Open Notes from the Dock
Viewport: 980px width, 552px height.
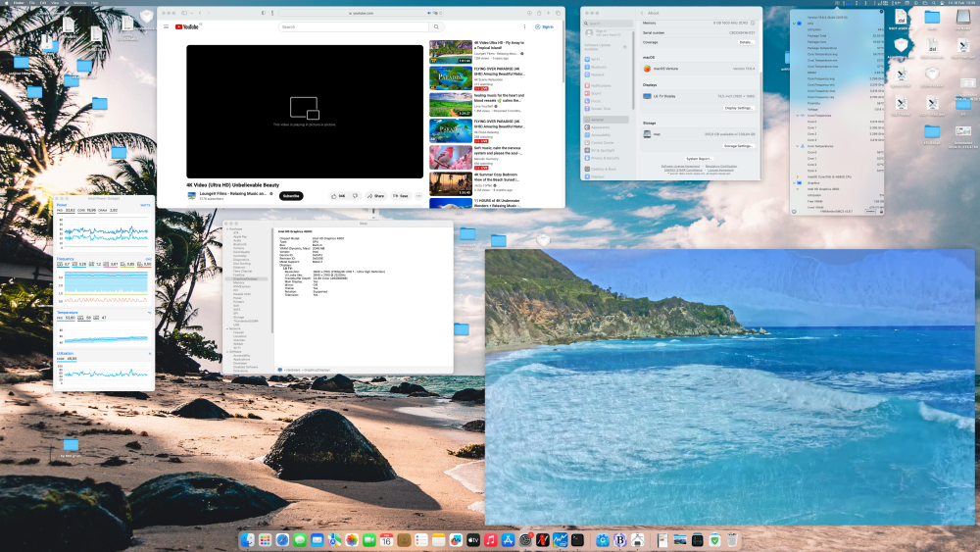coord(438,540)
